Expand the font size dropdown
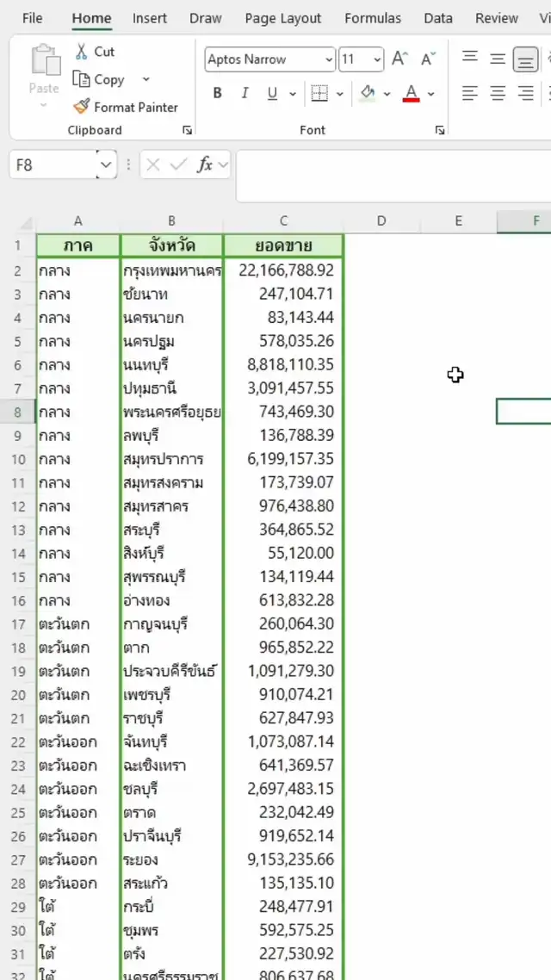Viewport: 551px width, 980px height. tap(377, 59)
